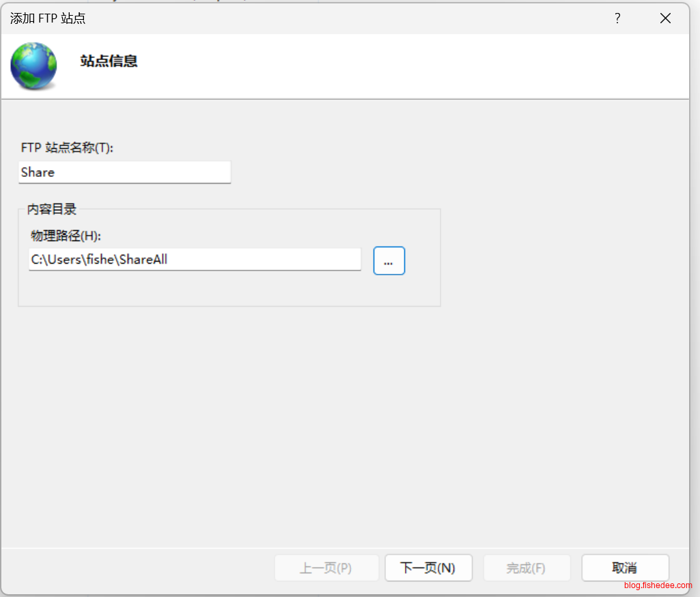Click the 添加 FTP 站点 window title
Image resolution: width=700 pixels, height=597 pixels.
pos(48,18)
